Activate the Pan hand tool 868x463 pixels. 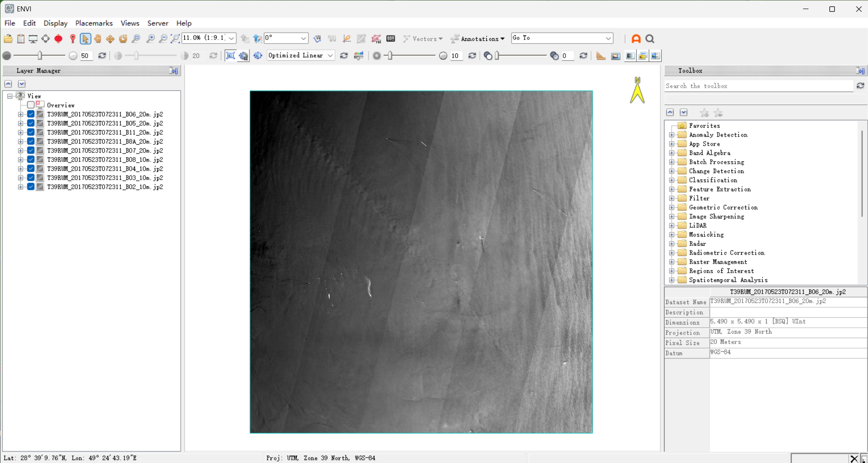pos(98,39)
